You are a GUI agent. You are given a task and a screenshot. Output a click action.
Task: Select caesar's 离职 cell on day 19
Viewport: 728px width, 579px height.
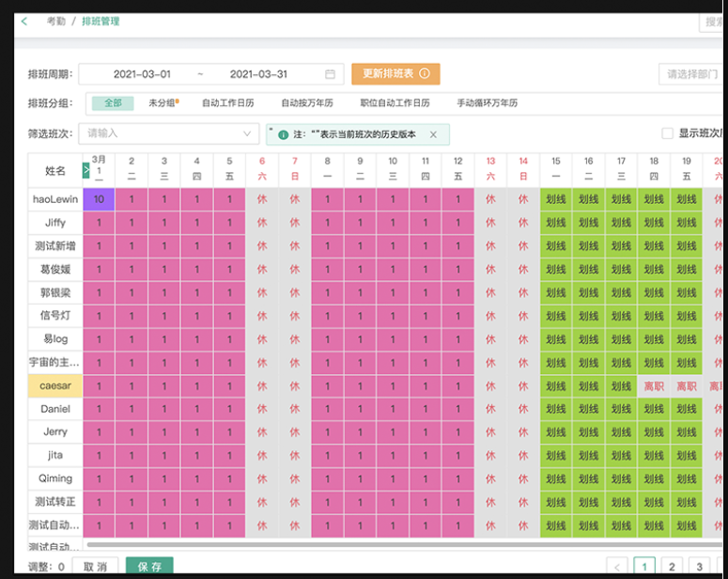point(687,386)
